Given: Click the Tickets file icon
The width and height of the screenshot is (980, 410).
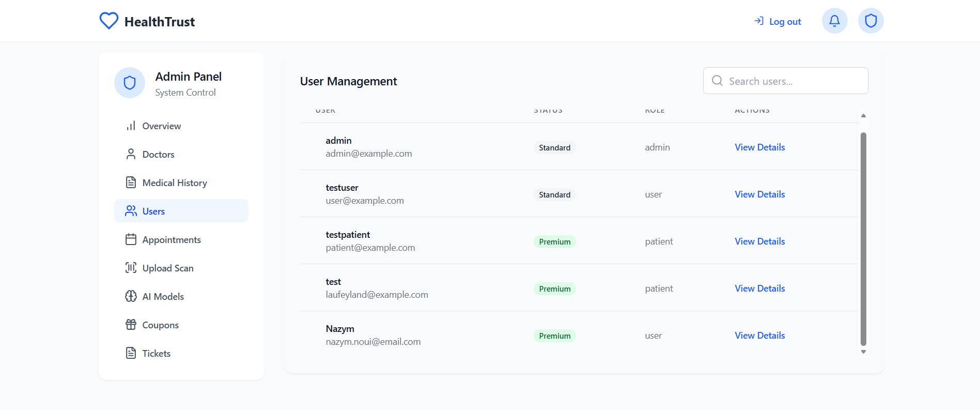Looking at the screenshot, I should [x=131, y=353].
